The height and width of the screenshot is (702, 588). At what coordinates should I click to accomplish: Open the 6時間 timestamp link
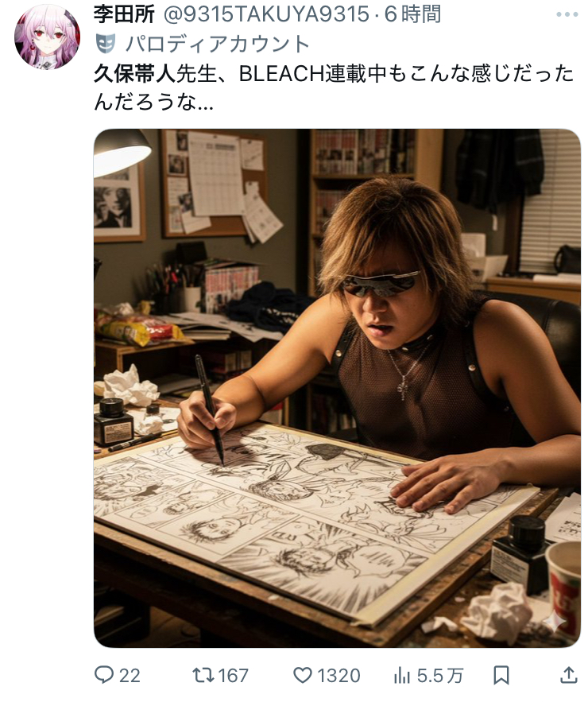pos(412,14)
